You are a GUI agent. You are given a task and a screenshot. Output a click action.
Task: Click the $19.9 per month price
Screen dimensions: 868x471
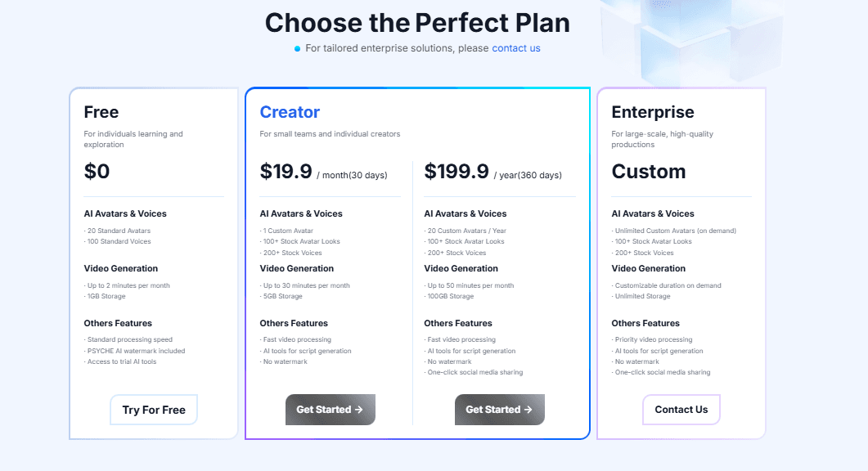[286, 172]
